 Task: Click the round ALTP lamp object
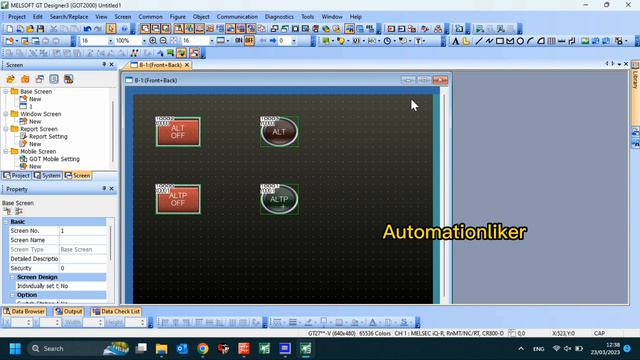279,199
